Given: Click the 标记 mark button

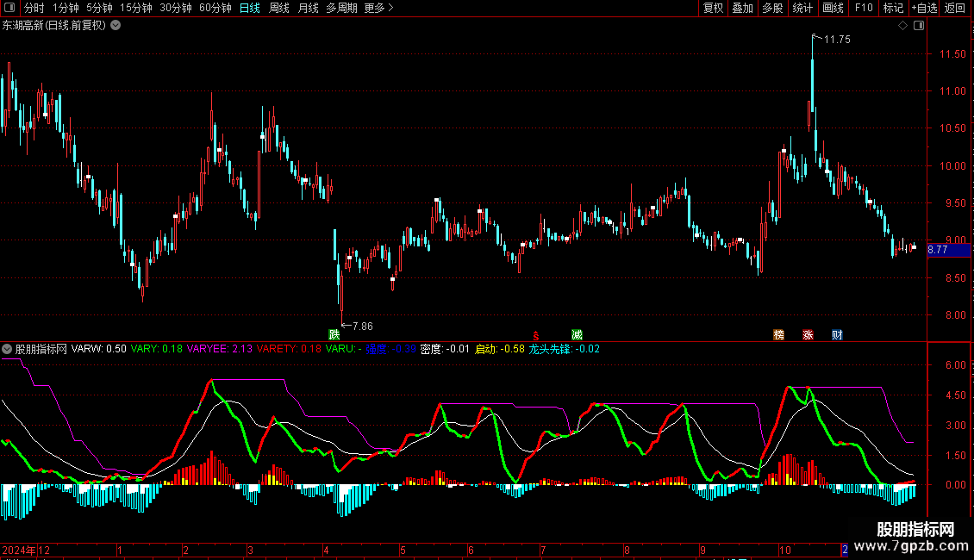Looking at the screenshot, I should (x=893, y=8).
